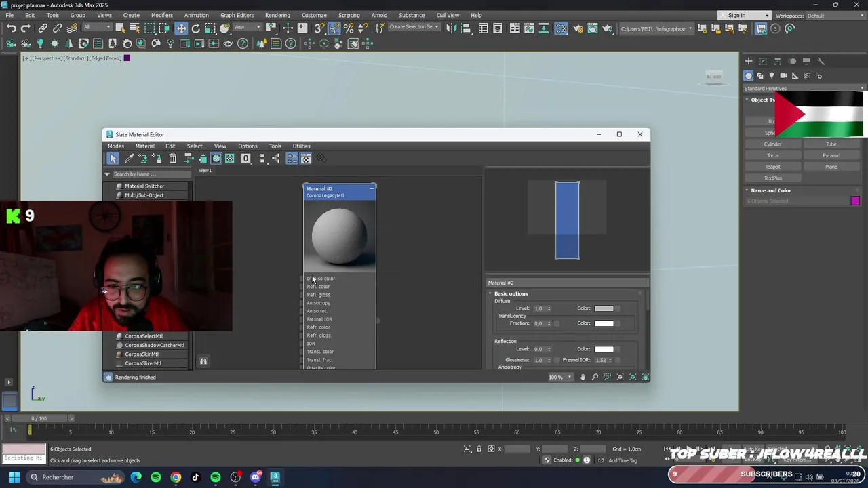The width and height of the screenshot is (868, 488).
Task: Toggle Show Shaded Material in Viewport
Action: click(x=216, y=159)
